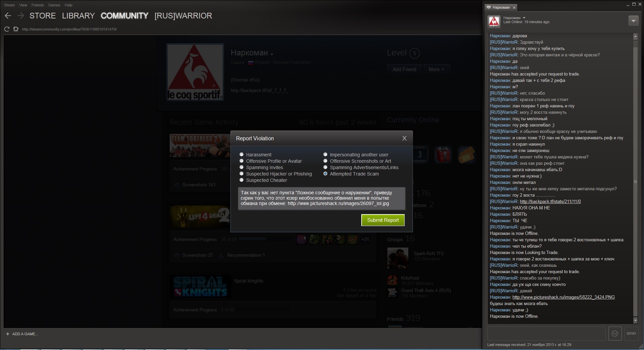644x350 pixels.
Task: Submit the violation report
Action: coord(383,220)
